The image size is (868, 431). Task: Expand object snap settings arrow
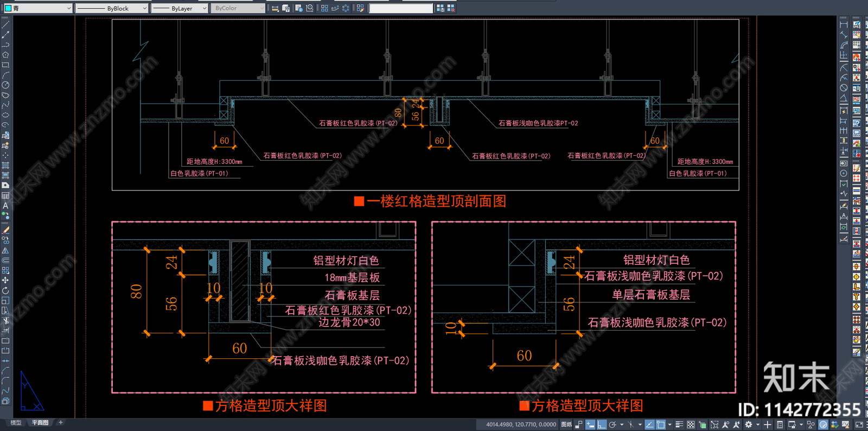(x=669, y=424)
